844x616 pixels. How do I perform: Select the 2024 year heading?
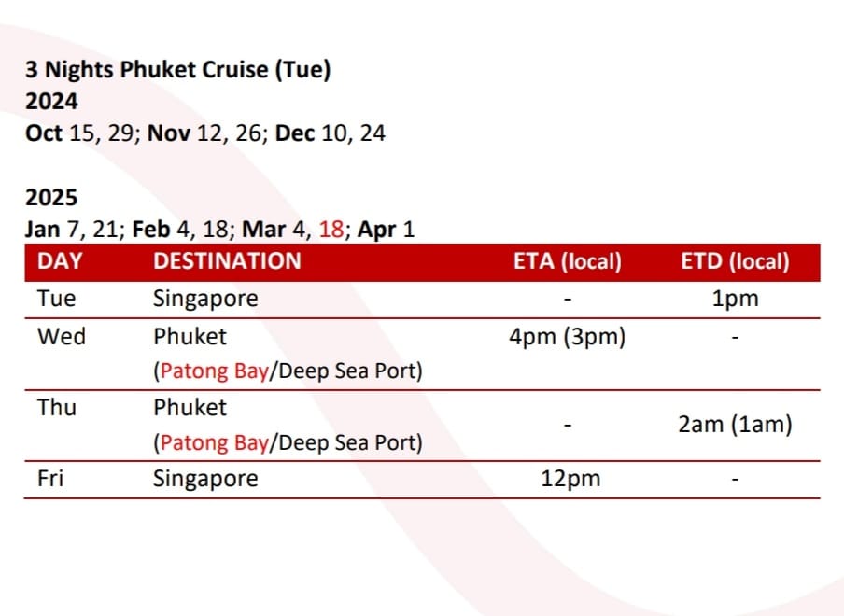51,101
